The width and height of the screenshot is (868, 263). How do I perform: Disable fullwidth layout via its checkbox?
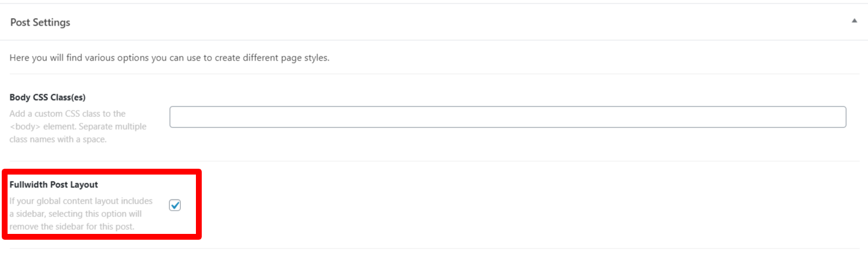click(175, 205)
